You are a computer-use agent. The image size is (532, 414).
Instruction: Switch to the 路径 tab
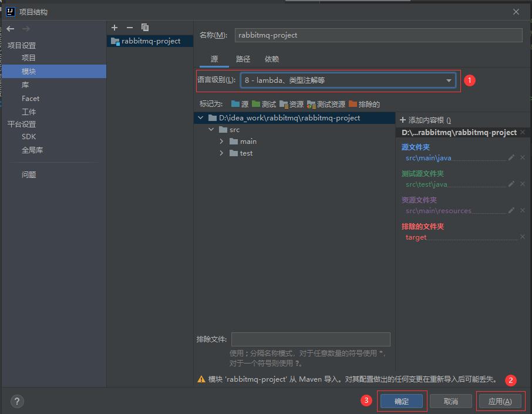point(243,59)
